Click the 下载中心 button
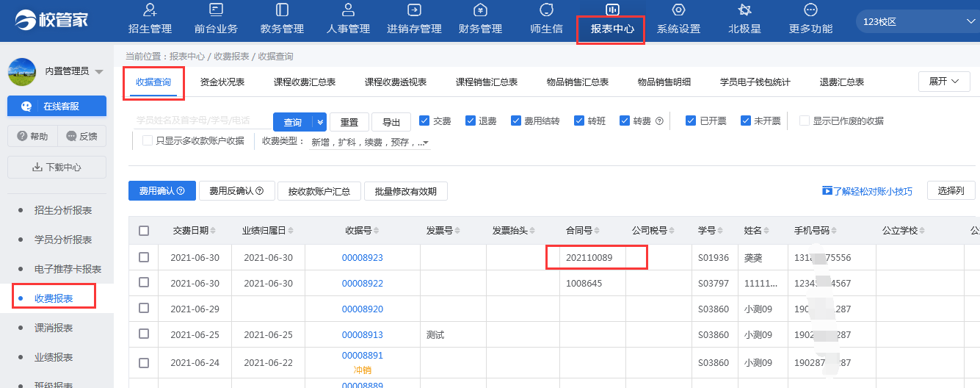This screenshot has width=980, height=388. 57,167
